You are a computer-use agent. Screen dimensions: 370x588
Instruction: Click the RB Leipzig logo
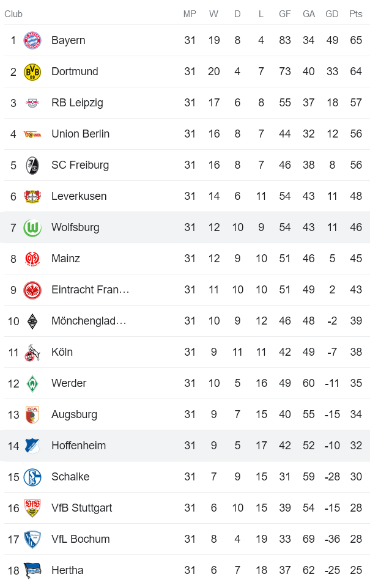(x=33, y=103)
